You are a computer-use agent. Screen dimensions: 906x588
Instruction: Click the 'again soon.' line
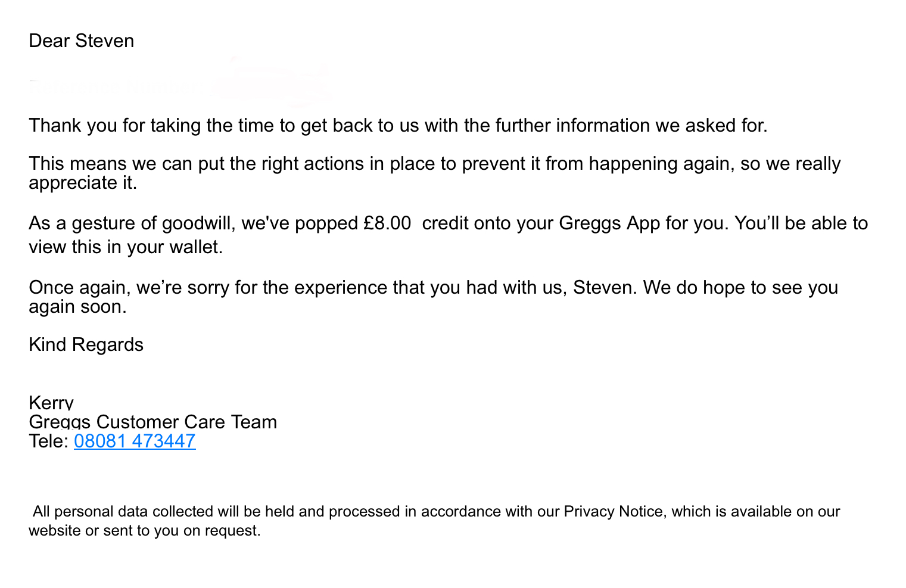pyautogui.click(x=77, y=307)
